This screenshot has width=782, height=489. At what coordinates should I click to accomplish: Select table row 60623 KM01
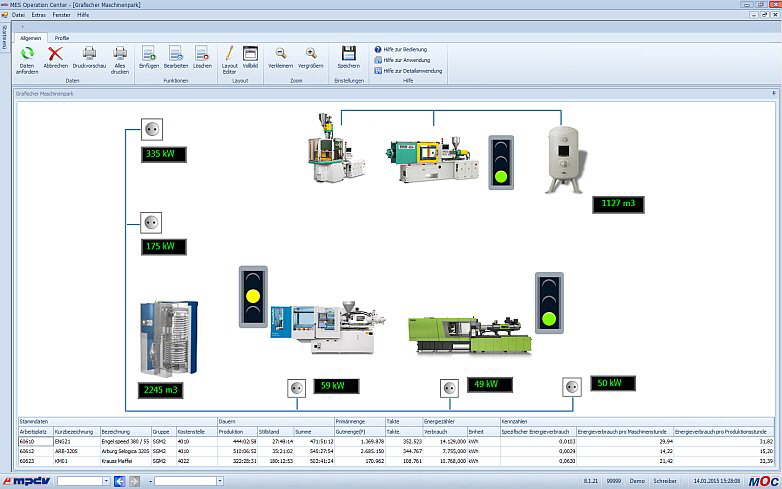pos(396,461)
